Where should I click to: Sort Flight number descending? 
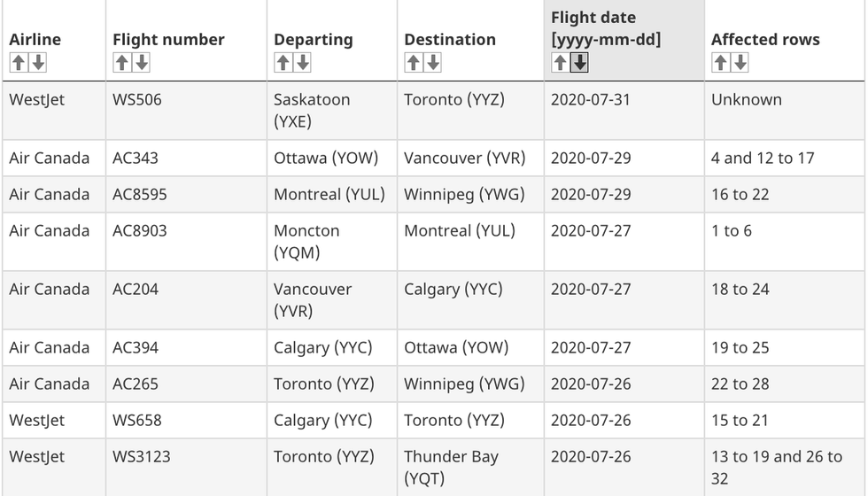point(141,63)
